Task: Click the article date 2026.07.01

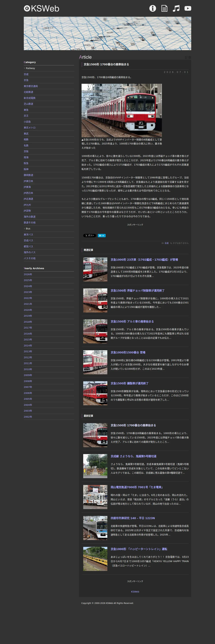Action: coord(176,72)
